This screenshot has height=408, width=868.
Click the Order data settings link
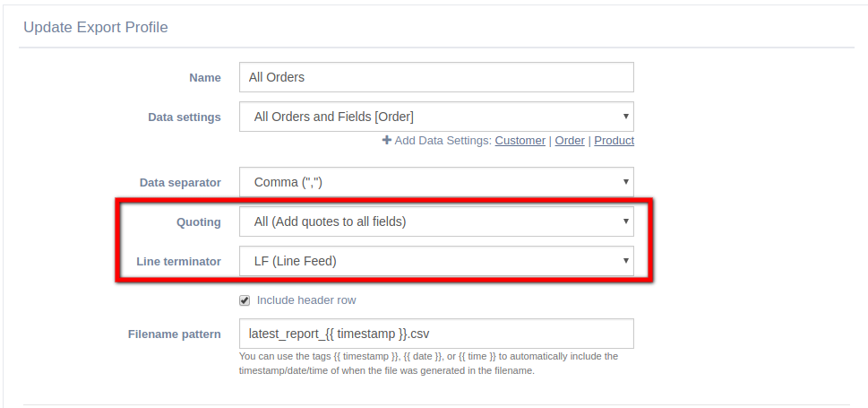pos(570,141)
